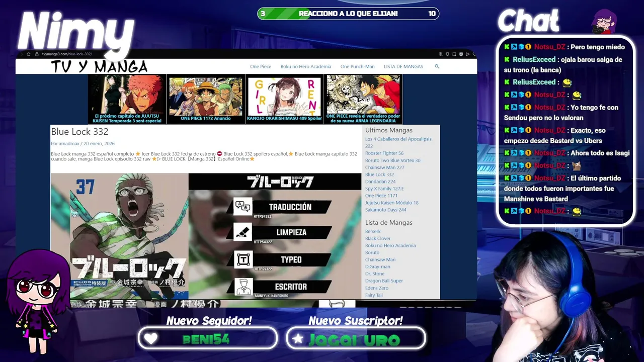Image resolution: width=644 pixels, height=362 pixels.
Task: Open the search icon in site navigation
Action: (x=437, y=66)
